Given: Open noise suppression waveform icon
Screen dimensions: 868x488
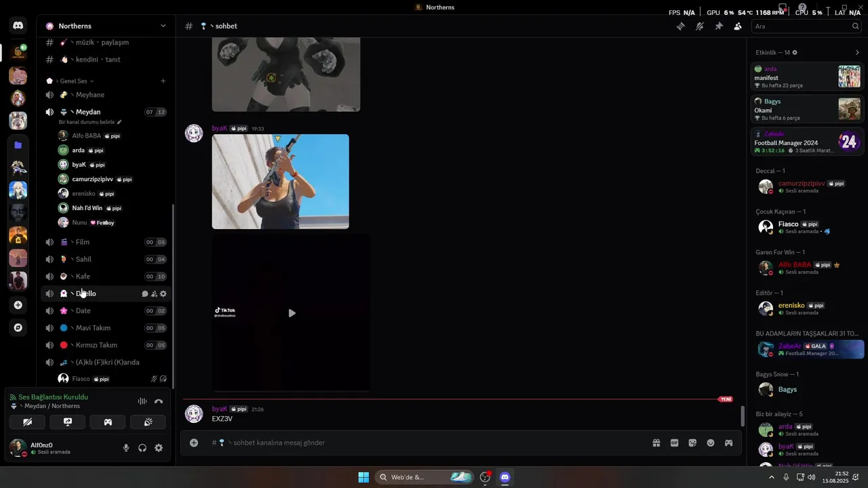Looking at the screenshot, I should pyautogui.click(x=142, y=401).
